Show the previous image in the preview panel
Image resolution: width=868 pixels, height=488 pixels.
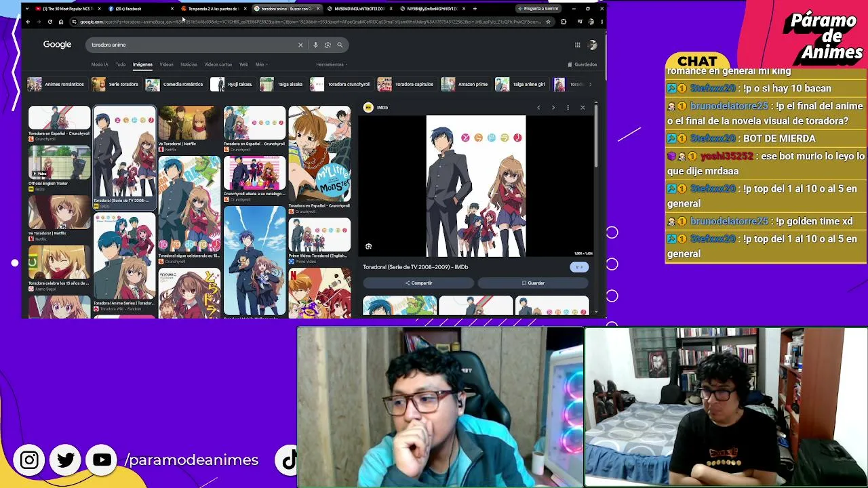[x=538, y=107]
